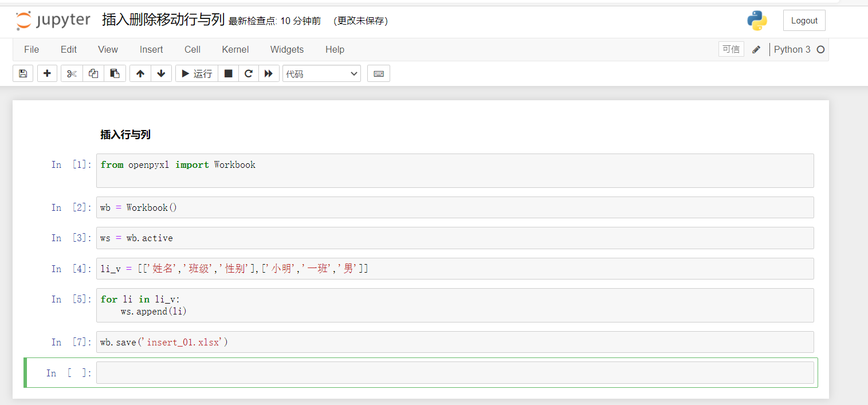Viewport: 868px width, 405px height.
Task: Copy the selected cell
Action: [x=93, y=73]
